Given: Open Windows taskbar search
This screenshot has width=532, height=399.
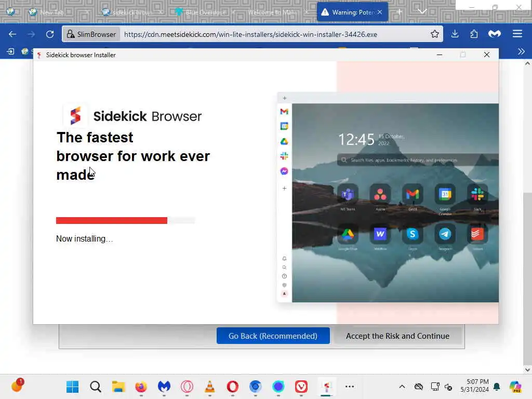Looking at the screenshot, I should tap(96, 387).
